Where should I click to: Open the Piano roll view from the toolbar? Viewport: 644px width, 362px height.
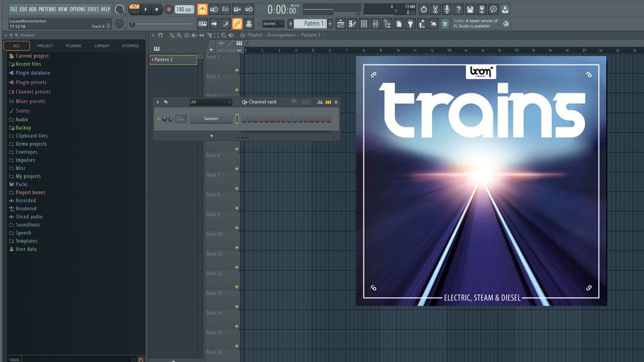coord(352,24)
